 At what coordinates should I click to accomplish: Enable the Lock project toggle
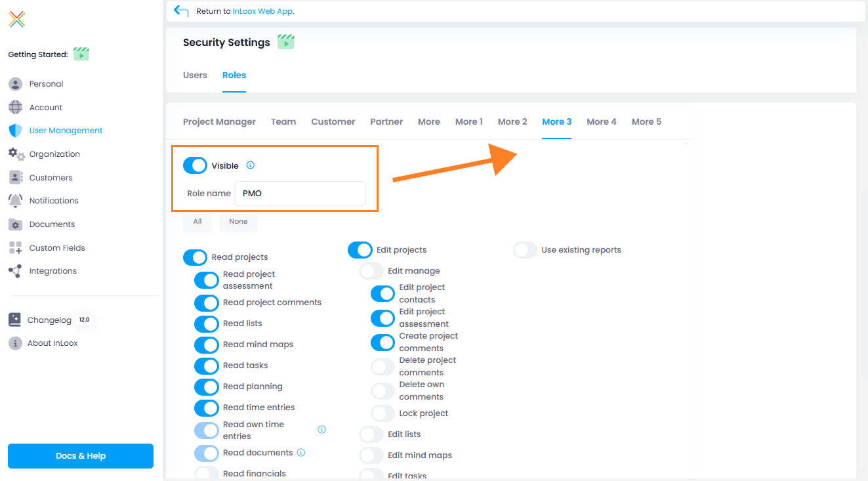click(x=383, y=413)
